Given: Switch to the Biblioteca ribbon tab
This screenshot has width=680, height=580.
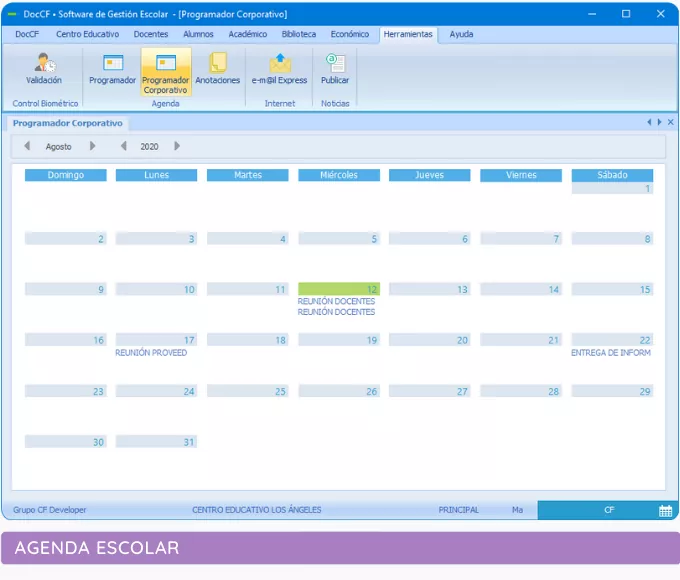Looking at the screenshot, I should coord(298,34).
